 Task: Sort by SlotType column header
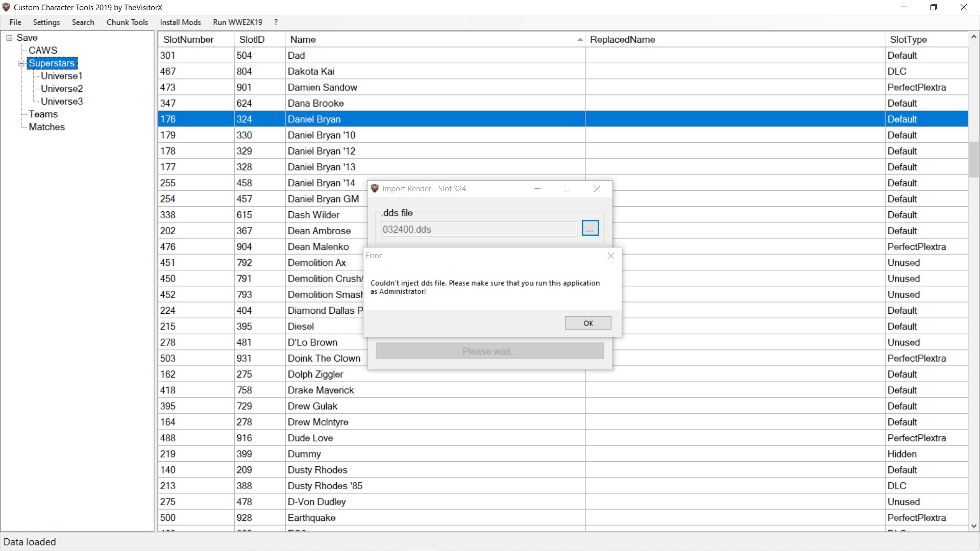click(x=926, y=39)
